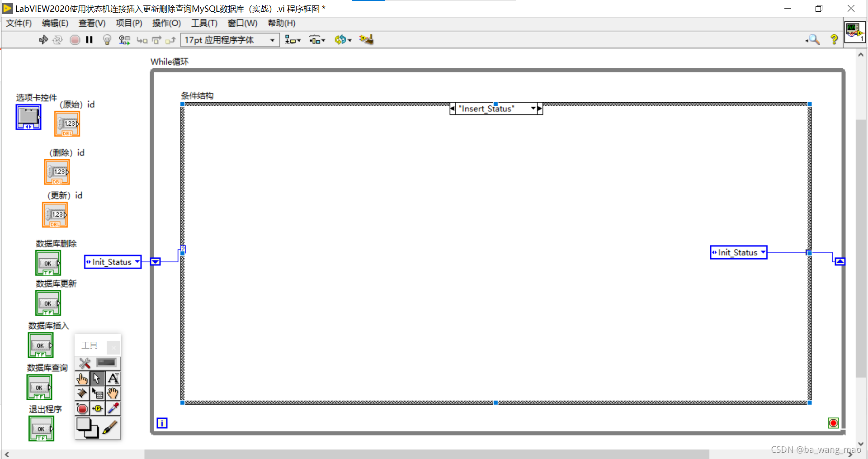Screen dimensions: 868x459
Task: Click the Clean Up Diagram broom icon
Action: pyautogui.click(x=367, y=40)
